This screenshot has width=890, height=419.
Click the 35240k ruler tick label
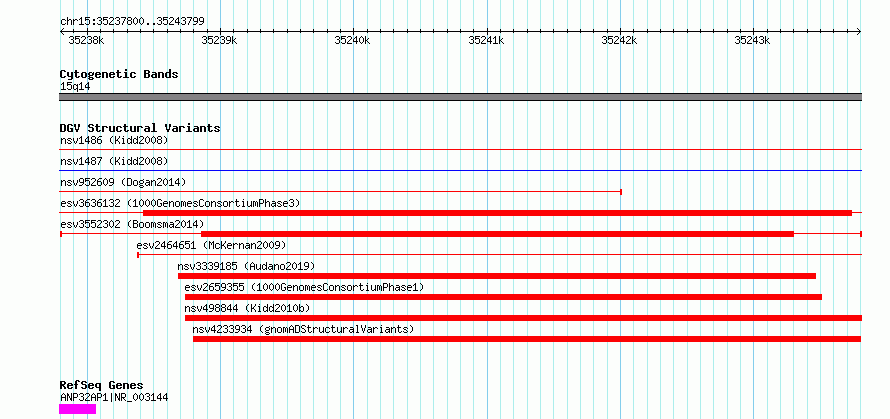(x=352, y=40)
